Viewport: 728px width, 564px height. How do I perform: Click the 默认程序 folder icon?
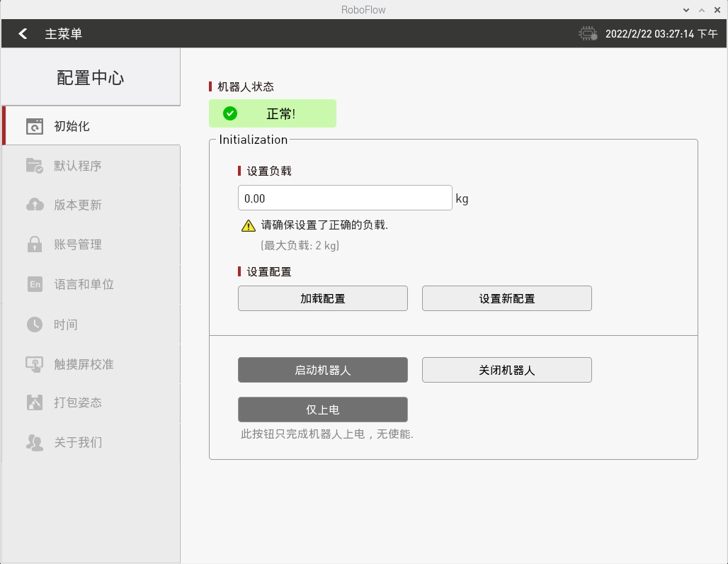coord(35,166)
